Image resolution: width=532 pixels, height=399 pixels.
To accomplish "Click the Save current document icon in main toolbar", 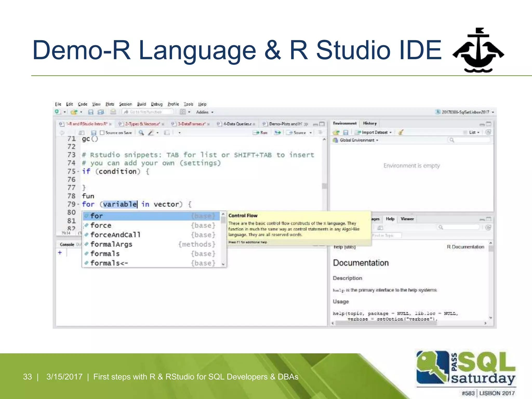I will 91,112.
